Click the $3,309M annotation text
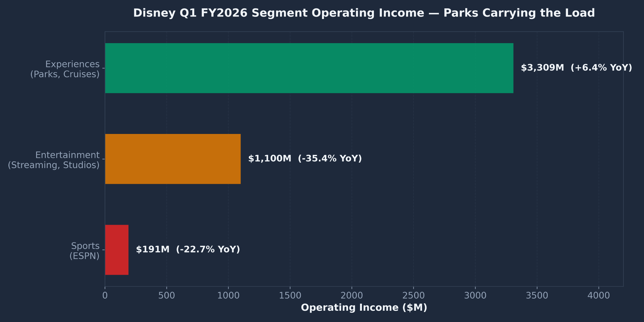The height and width of the screenshot is (322, 644). pos(542,68)
